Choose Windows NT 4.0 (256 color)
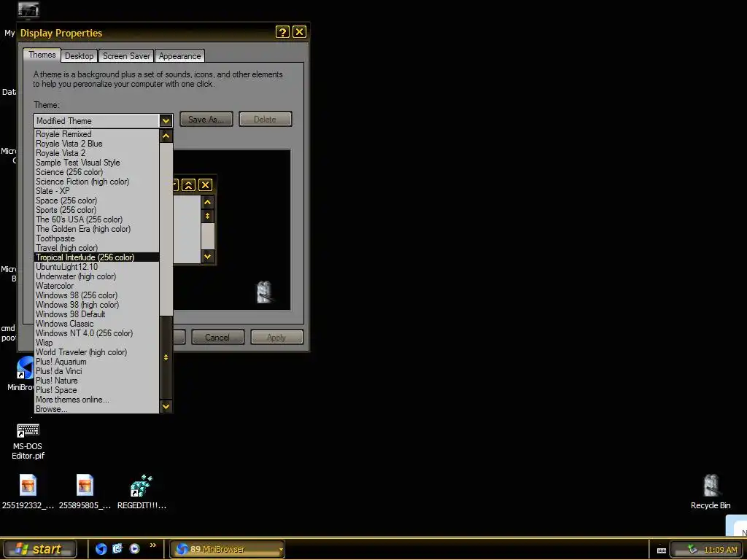 (x=97, y=333)
